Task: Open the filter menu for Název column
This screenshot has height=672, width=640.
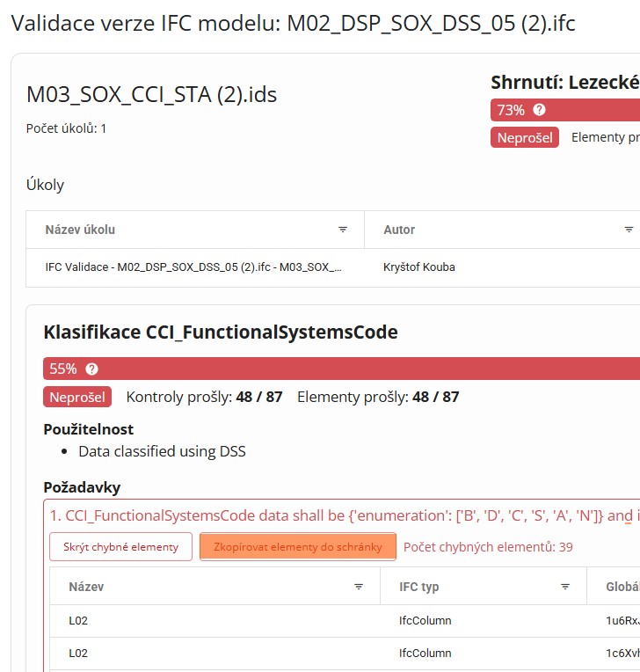Action: coord(358,587)
